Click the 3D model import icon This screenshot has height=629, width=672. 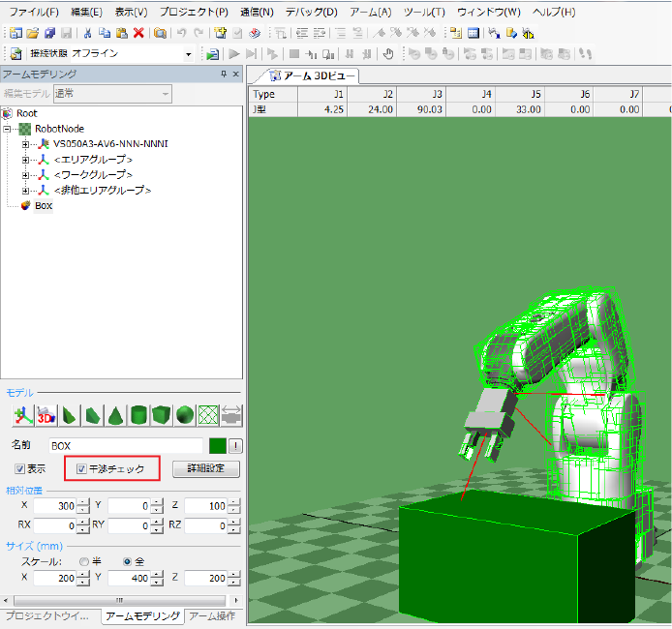(x=46, y=415)
